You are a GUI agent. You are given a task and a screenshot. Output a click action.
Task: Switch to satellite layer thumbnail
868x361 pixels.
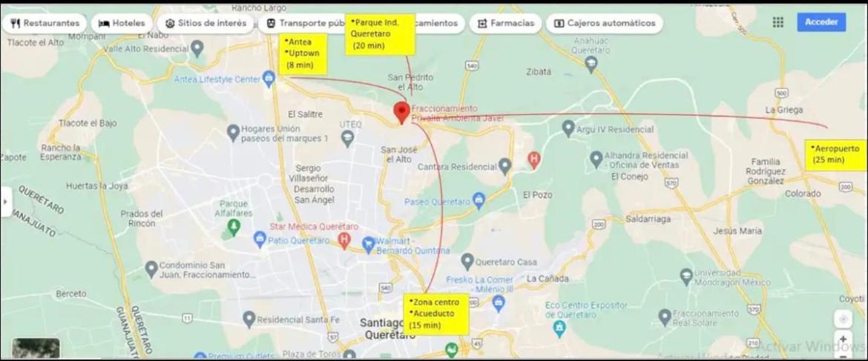(36, 348)
